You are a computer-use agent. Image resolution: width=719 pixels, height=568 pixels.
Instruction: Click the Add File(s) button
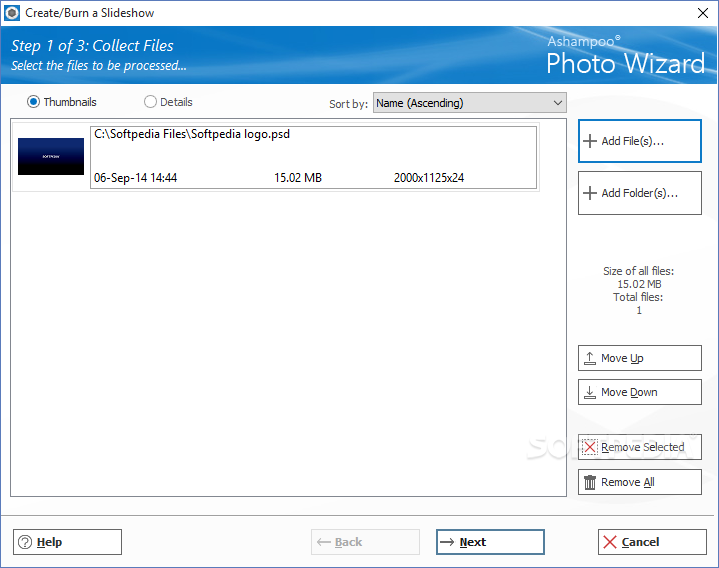tap(640, 141)
